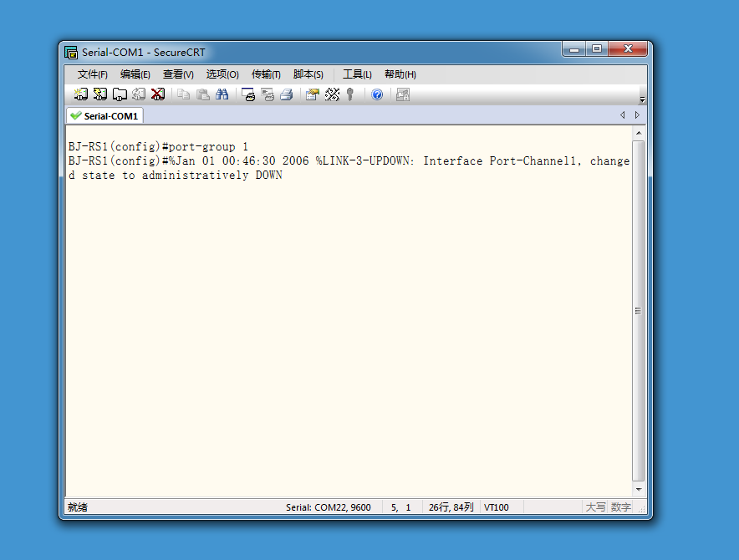The height and width of the screenshot is (560, 739).
Task: Open the 文件(F) menu
Action: point(92,74)
